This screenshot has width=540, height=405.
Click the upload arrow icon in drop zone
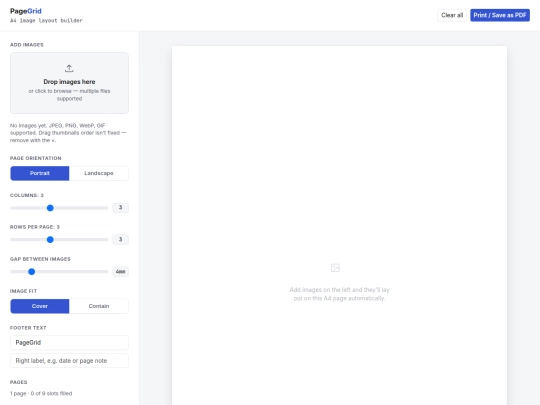click(69, 68)
